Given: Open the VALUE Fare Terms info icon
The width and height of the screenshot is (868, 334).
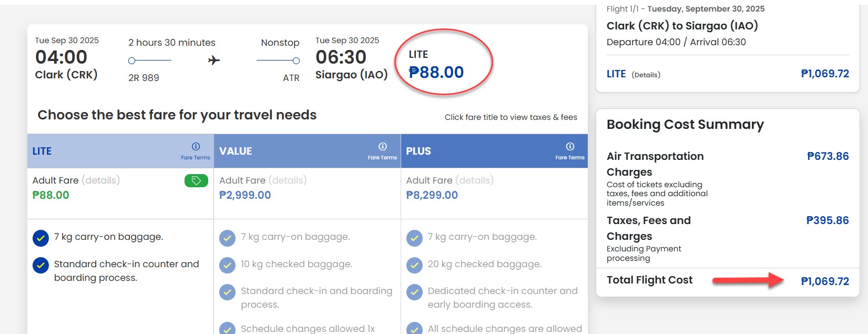Looking at the screenshot, I should pos(383,147).
